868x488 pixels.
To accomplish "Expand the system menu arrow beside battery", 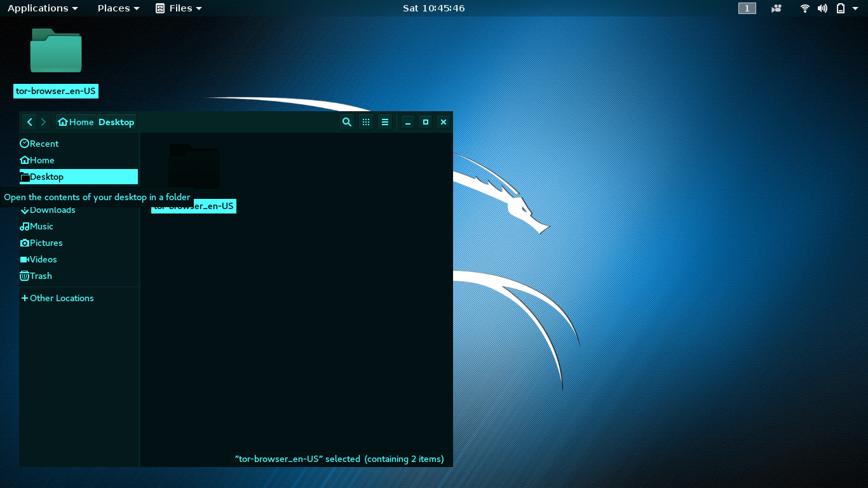I will coord(855,8).
